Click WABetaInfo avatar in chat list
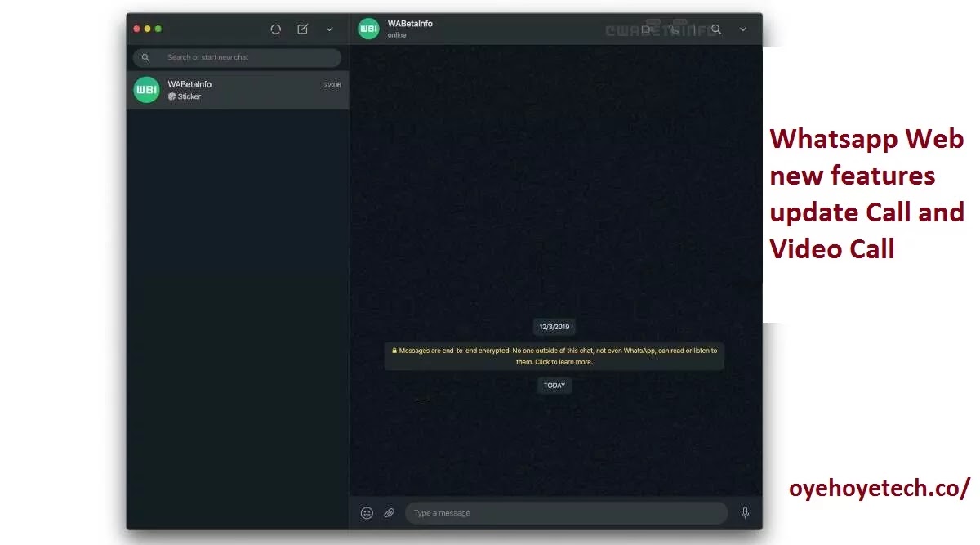 [146, 90]
